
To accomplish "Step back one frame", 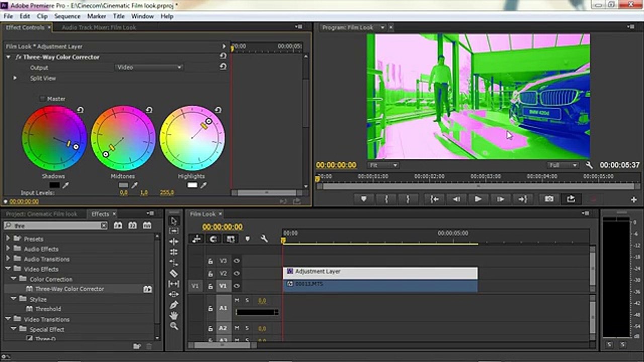I will click(456, 199).
